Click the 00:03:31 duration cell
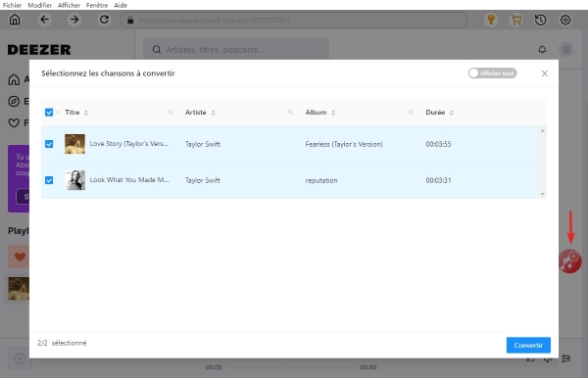The image size is (588, 378). click(438, 180)
